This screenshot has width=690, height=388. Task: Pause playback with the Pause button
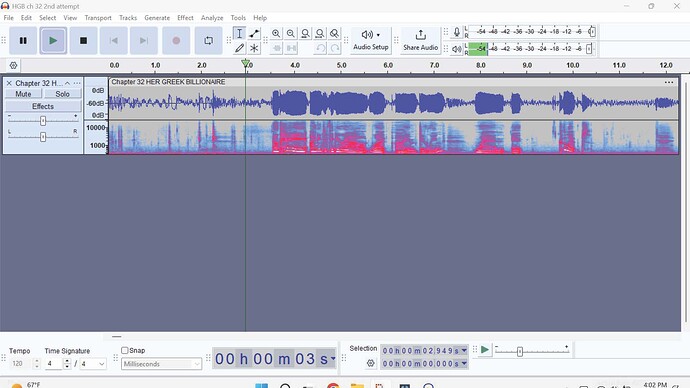[23, 40]
